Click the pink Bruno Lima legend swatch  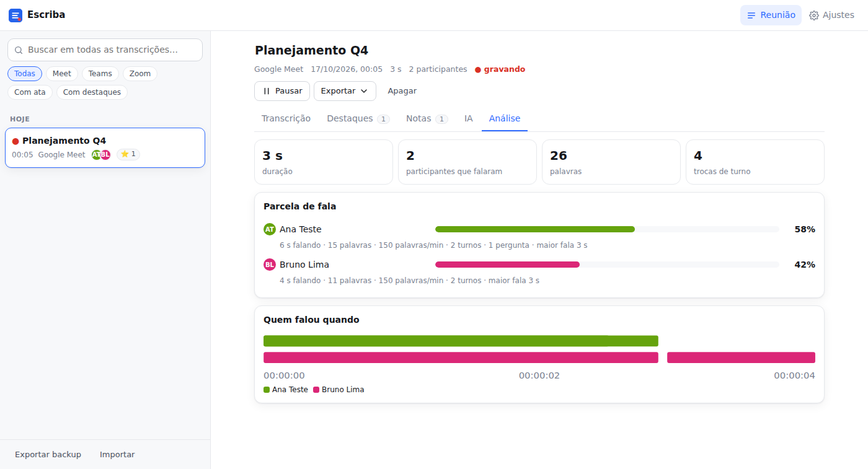click(x=316, y=390)
